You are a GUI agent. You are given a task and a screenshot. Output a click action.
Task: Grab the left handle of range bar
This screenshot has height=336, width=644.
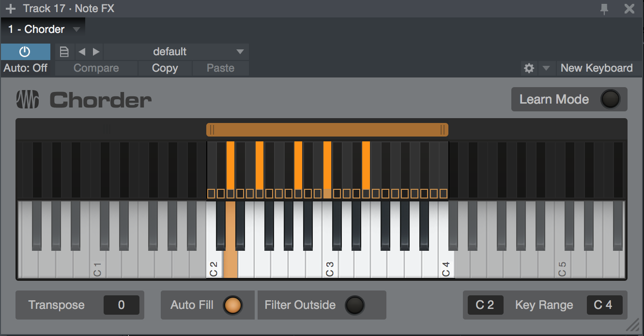pos(212,129)
